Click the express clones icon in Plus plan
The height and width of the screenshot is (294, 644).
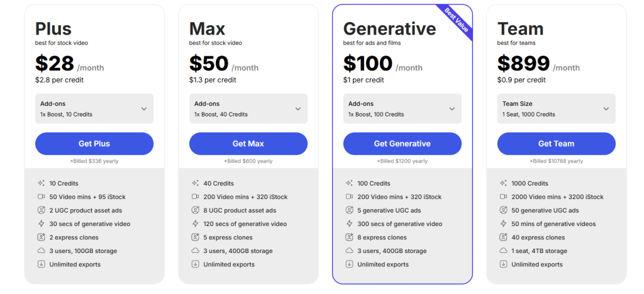[x=41, y=237]
